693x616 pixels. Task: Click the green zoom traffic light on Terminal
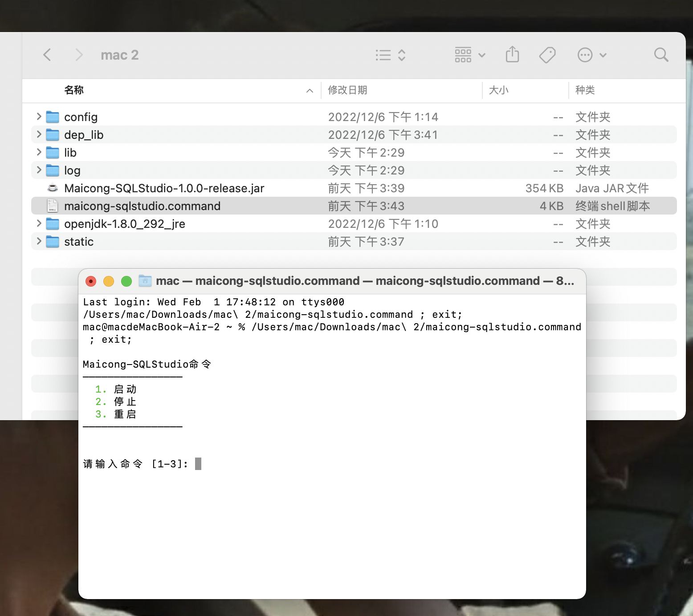pos(126,281)
